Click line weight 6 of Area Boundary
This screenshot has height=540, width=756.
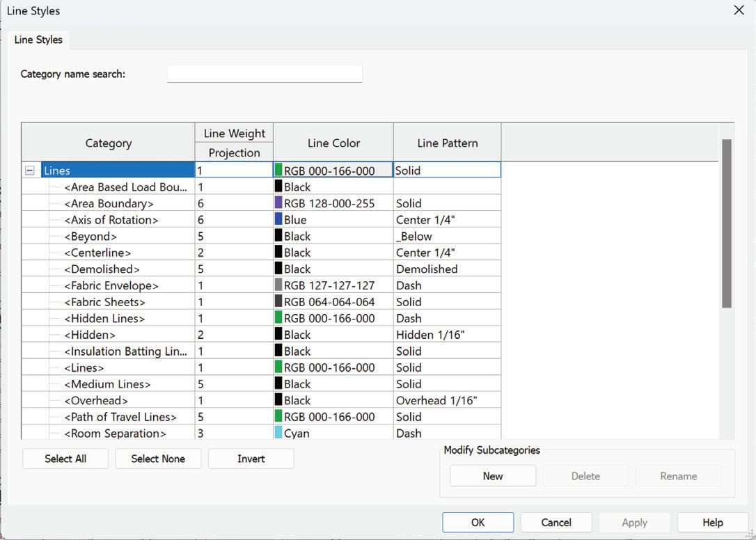click(234, 203)
